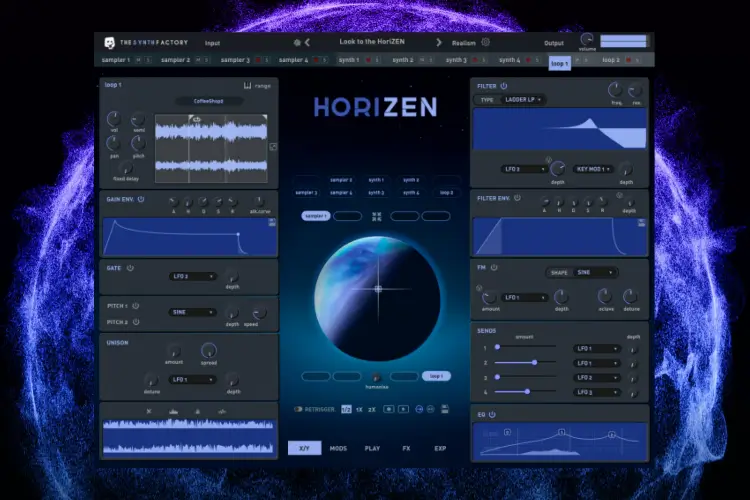Image resolution: width=750 pixels, height=500 pixels.
Task: Open the Send 4 LFO 3 dropdown
Action: (597, 392)
